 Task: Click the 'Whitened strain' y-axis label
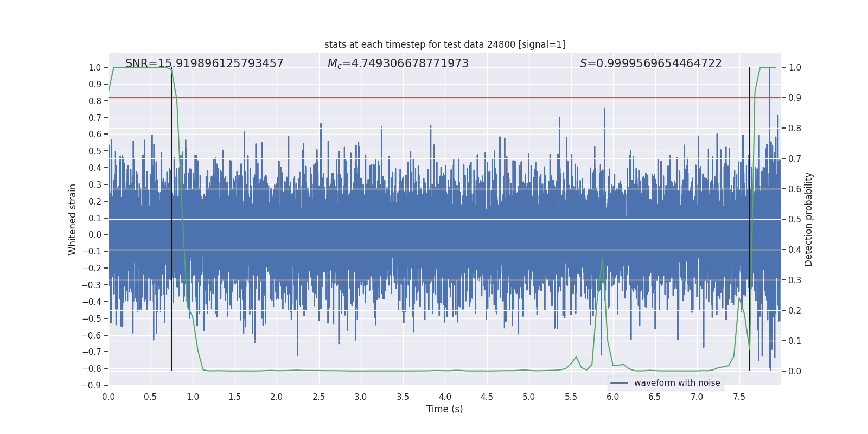pyautogui.click(x=72, y=219)
